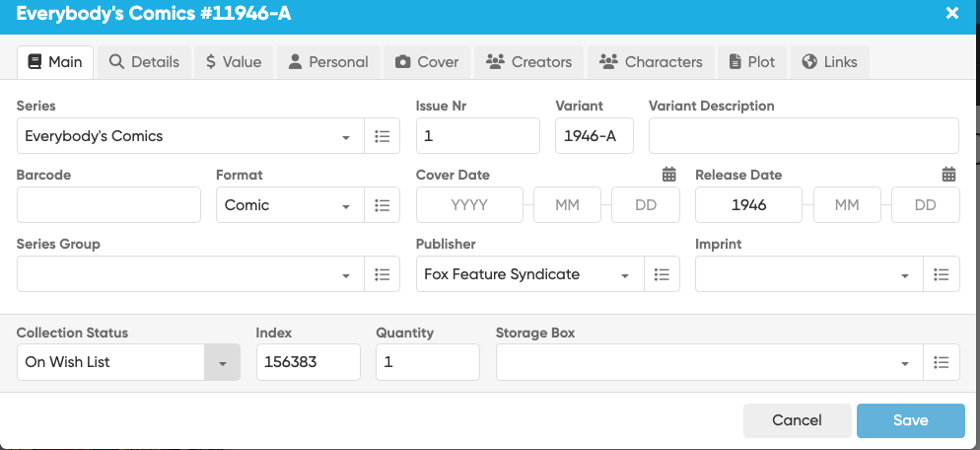Open the Imprint list manager icon
This screenshot has width=980, height=450.
(942, 274)
